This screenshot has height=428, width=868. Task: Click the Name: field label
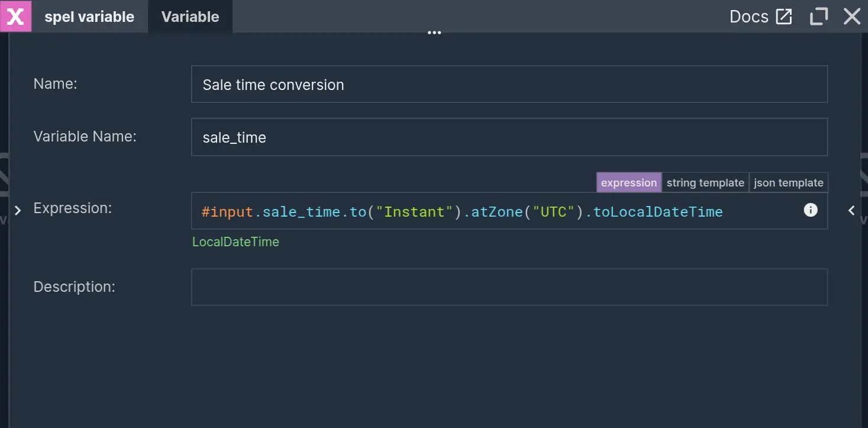coord(55,84)
